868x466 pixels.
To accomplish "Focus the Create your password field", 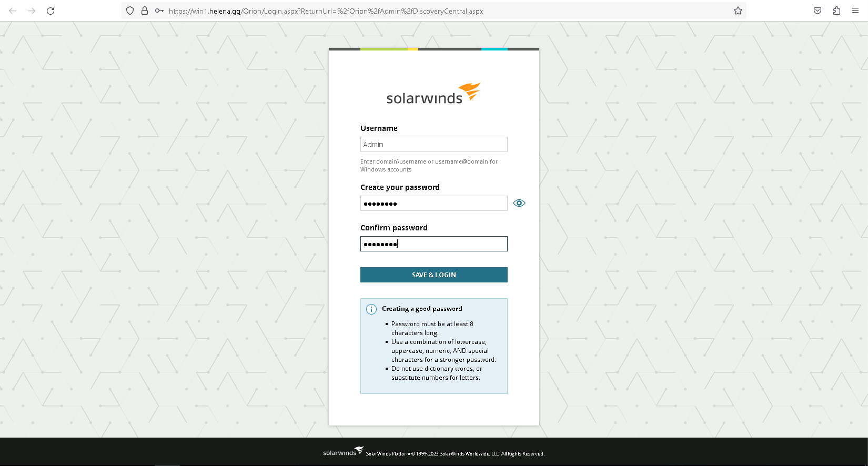I will pos(433,204).
